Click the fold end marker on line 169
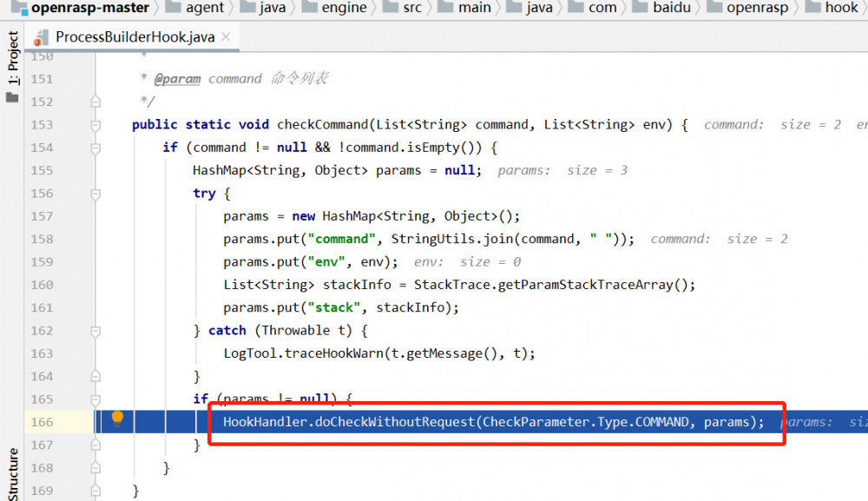 [95, 491]
